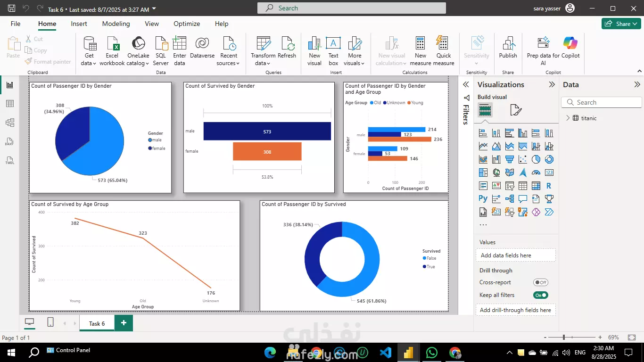Switch to Format visual pane icon

click(516, 110)
